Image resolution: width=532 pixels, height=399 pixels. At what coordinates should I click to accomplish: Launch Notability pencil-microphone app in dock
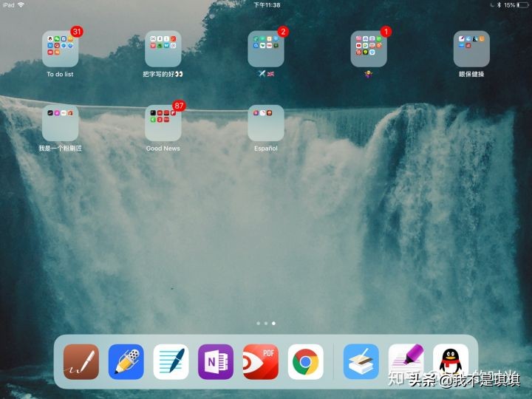(x=126, y=361)
